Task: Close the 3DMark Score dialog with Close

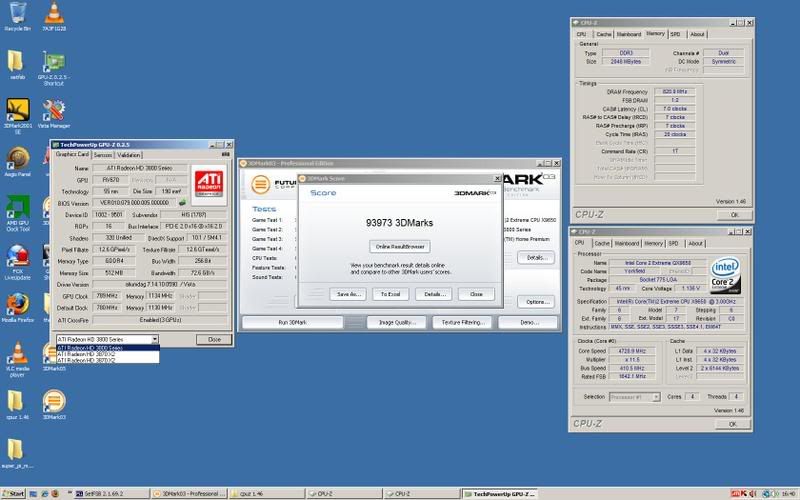Action: [x=476, y=294]
